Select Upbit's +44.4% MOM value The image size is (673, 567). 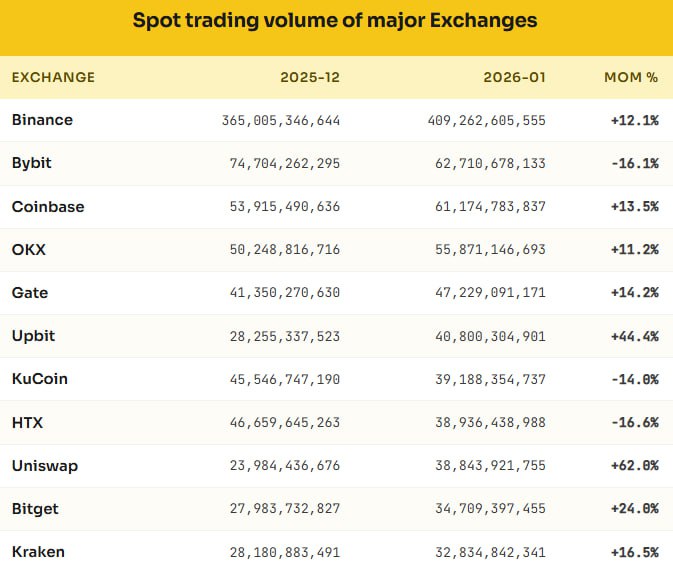pyautogui.click(x=634, y=336)
